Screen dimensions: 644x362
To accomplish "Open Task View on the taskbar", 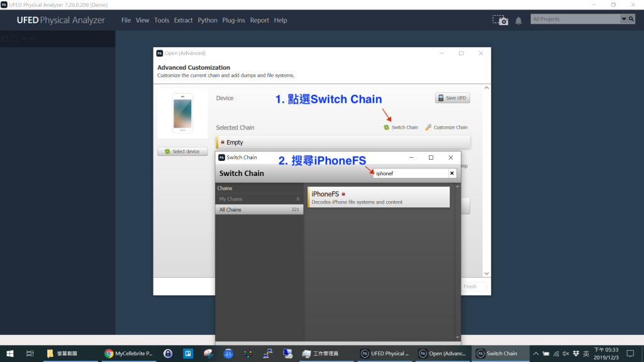I will [30, 353].
